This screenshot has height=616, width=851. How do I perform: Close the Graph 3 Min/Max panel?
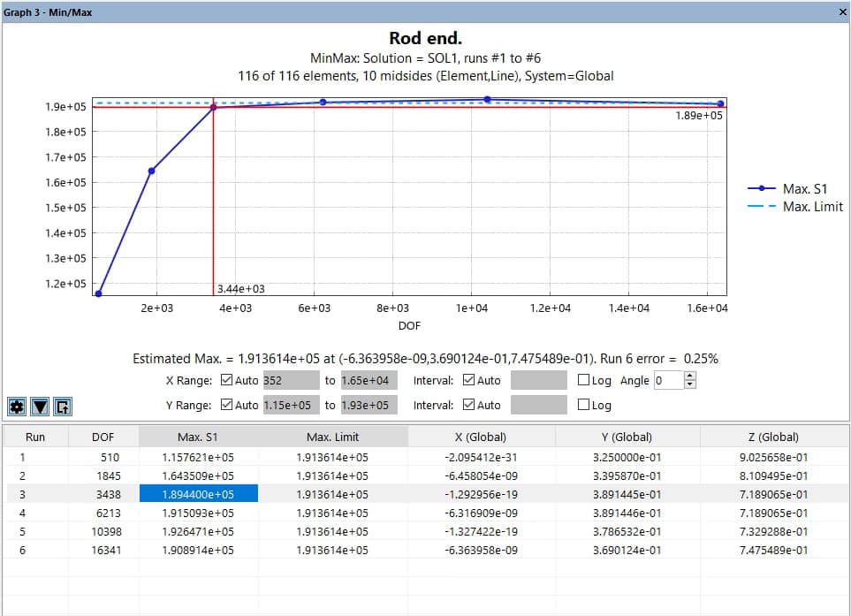coord(841,12)
